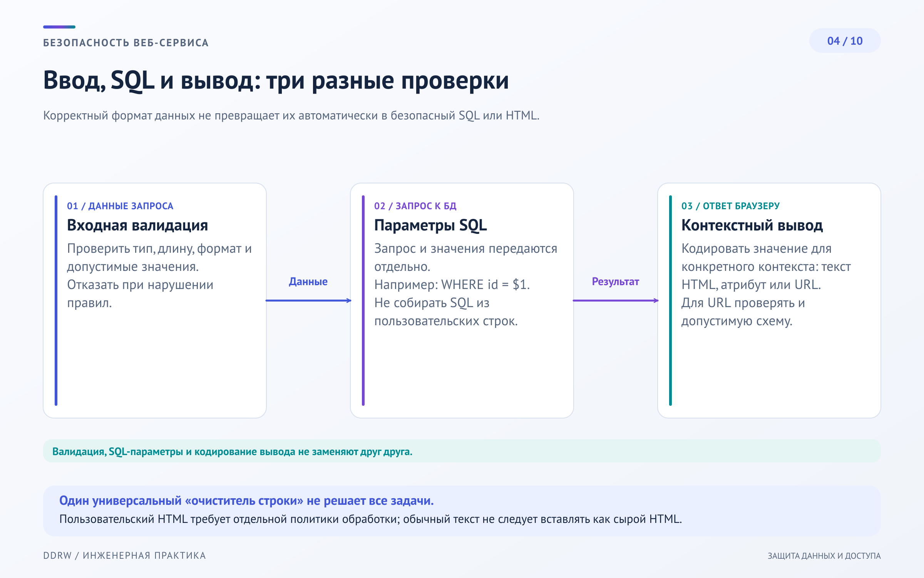
Task: Click the footer ЗАЩИТА ДАННЫХ И ДОСТУПА
Action: [824, 556]
